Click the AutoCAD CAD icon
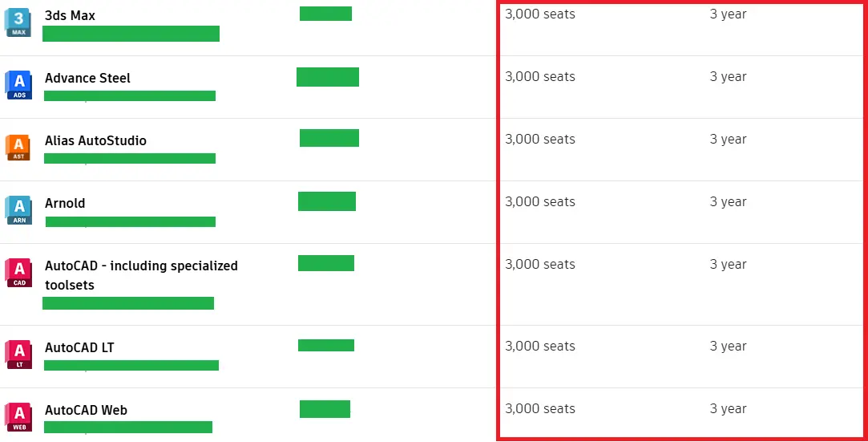 pos(18,273)
